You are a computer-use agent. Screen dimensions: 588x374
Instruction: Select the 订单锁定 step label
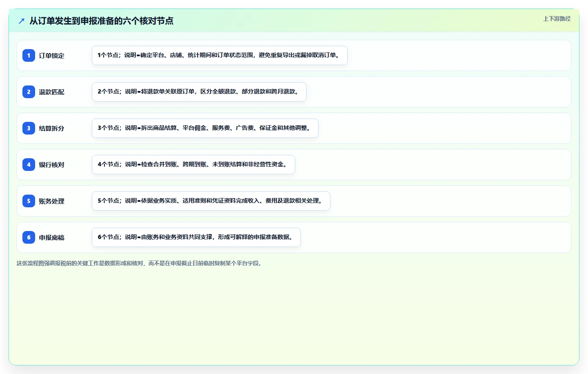[x=52, y=56]
